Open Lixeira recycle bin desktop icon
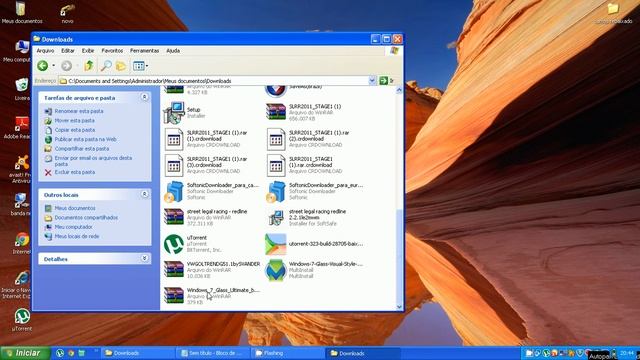This screenshot has height=360, width=640. pos(22,89)
